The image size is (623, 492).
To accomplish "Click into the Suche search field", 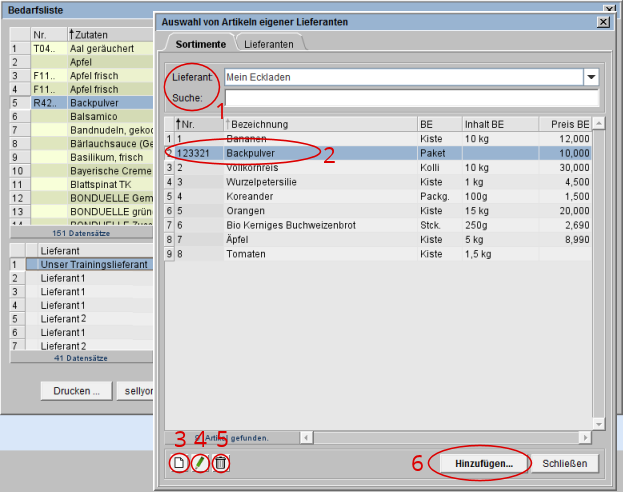I will click(x=411, y=98).
